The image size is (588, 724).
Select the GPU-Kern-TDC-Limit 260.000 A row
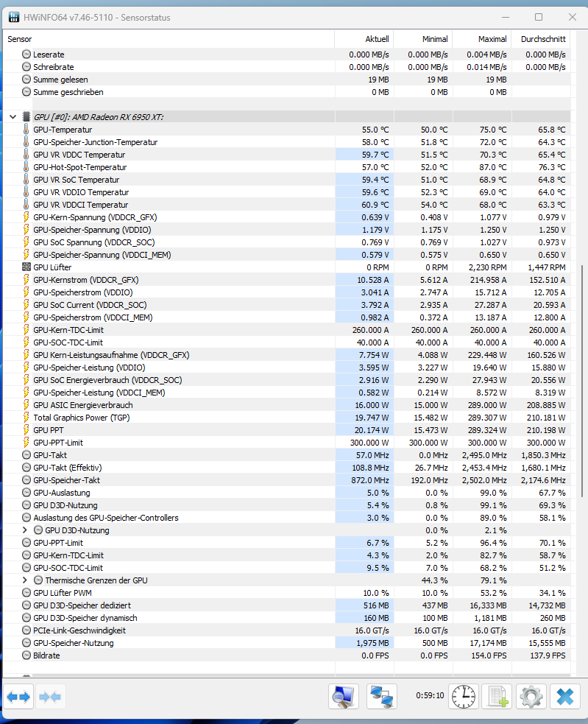pos(286,330)
